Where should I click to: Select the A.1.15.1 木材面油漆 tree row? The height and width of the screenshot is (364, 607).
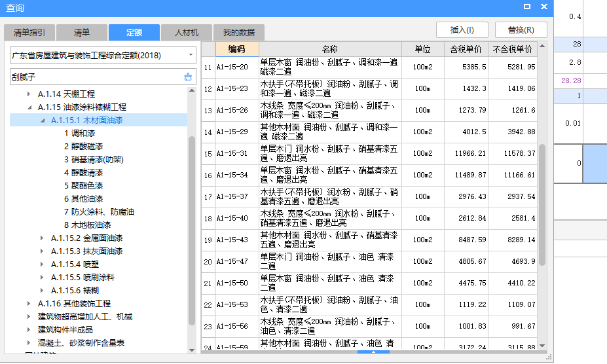98,120
